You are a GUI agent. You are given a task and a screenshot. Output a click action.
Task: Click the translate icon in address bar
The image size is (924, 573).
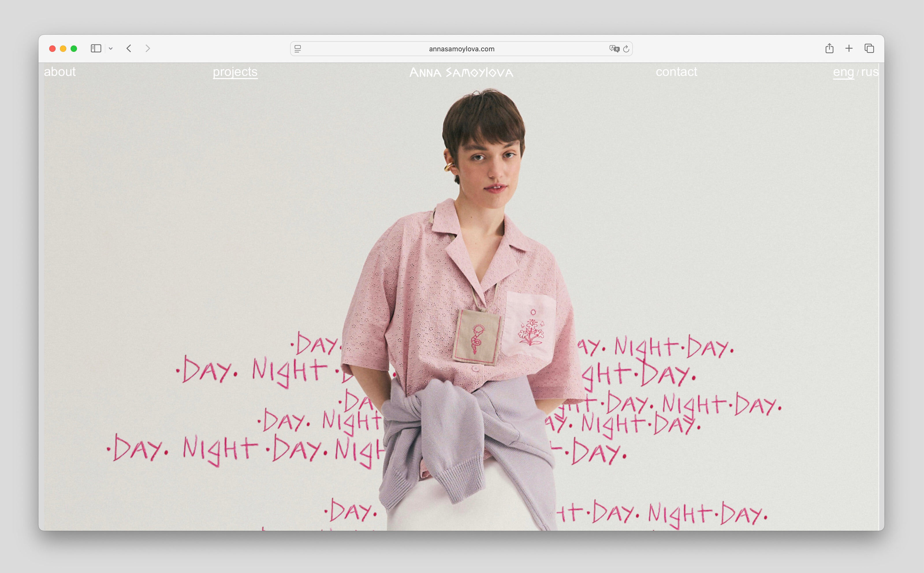point(614,48)
